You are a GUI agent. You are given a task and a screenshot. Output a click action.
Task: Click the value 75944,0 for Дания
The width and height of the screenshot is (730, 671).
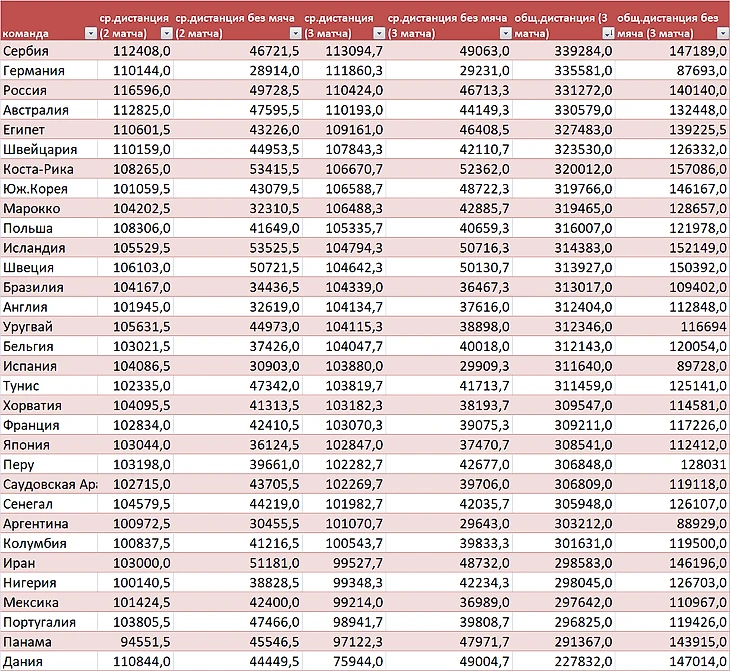coord(358,661)
